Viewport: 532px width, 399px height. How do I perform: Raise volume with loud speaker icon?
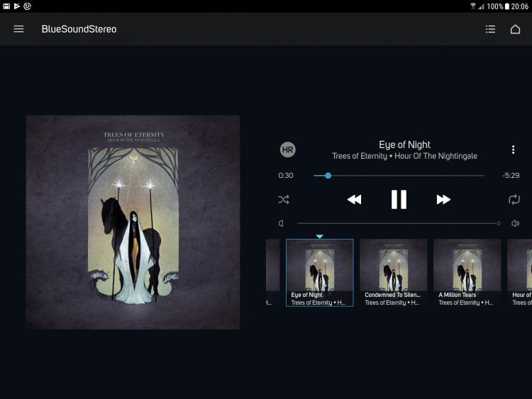[516, 223]
